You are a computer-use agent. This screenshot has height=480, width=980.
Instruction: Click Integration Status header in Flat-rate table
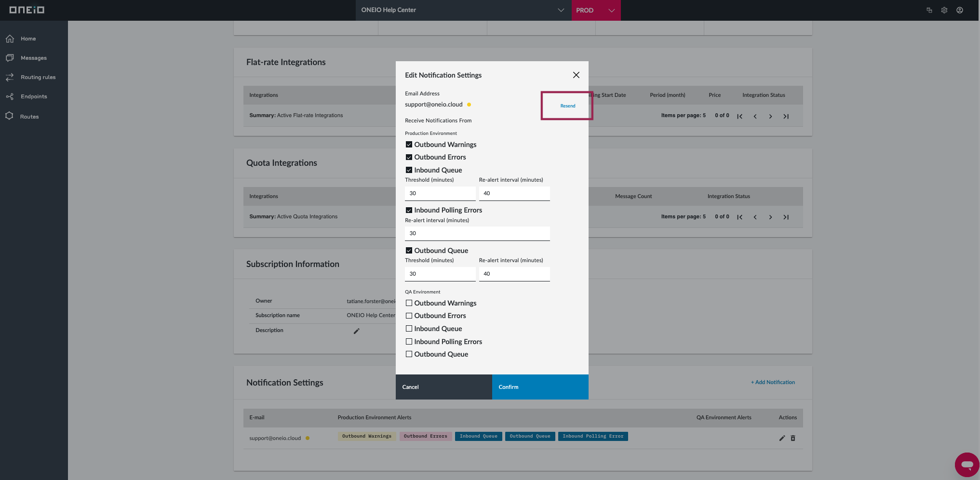(x=764, y=95)
